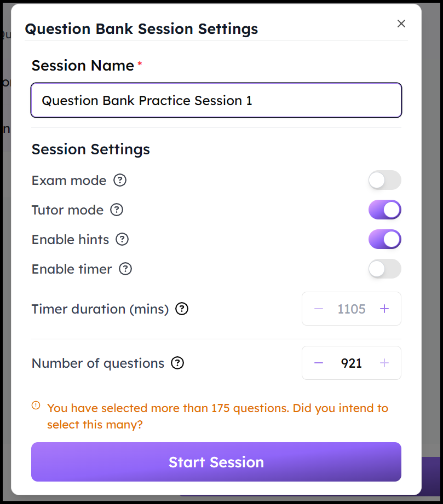Click the Start Session button
The width and height of the screenshot is (443, 504).
pyautogui.click(x=216, y=462)
